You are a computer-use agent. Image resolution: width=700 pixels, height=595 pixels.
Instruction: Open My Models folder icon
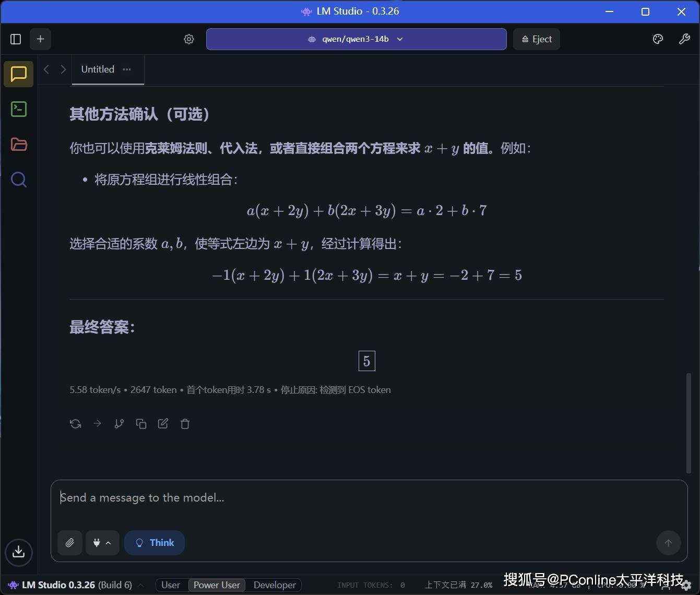point(19,145)
